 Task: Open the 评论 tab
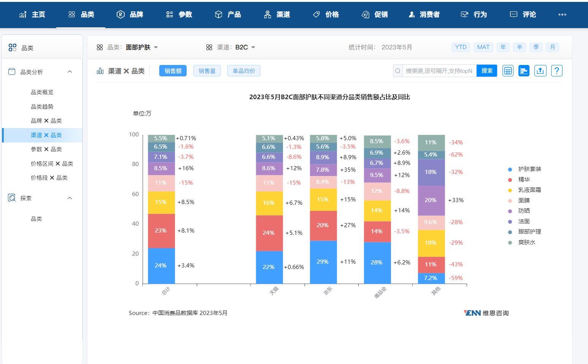[x=523, y=14]
